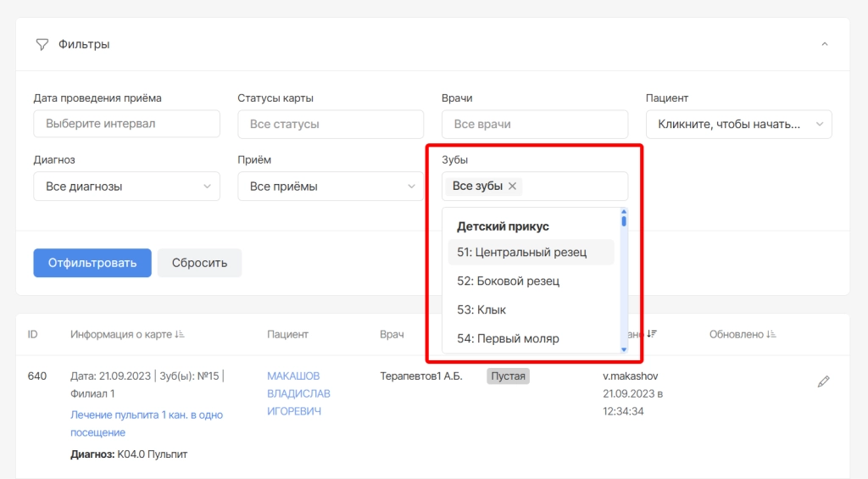This screenshot has height=479, width=868.
Task: Click the Отфильтровать button
Action: click(92, 263)
